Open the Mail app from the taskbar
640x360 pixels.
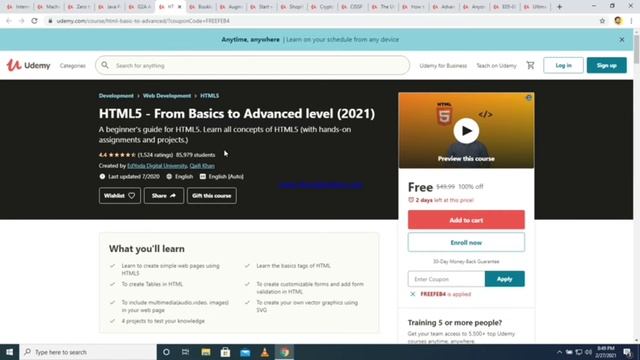click(245, 352)
